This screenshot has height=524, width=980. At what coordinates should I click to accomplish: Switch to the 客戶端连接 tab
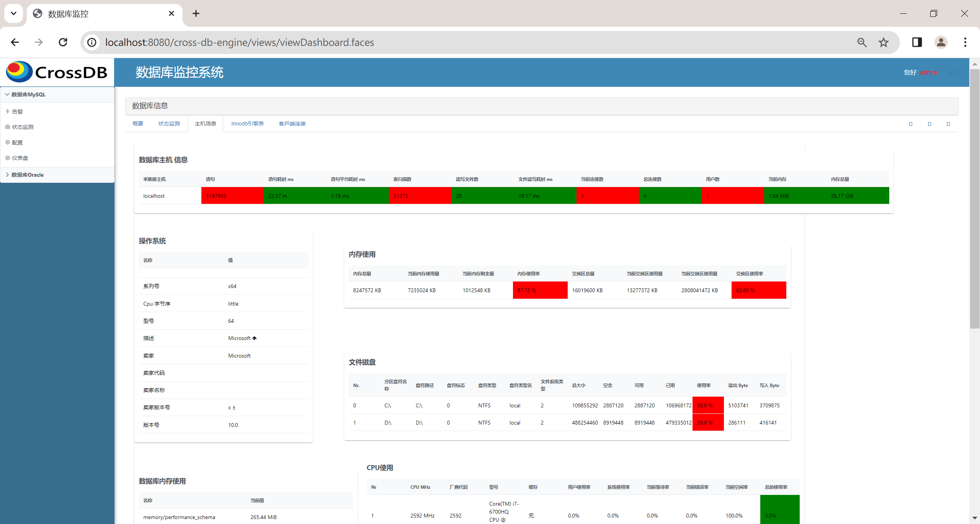pos(292,124)
